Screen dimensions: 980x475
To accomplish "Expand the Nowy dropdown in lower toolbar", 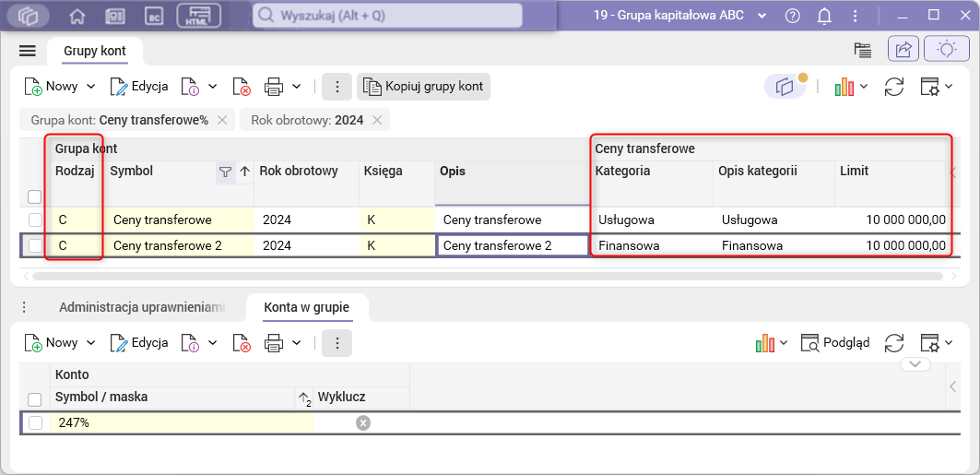I will click(90, 343).
